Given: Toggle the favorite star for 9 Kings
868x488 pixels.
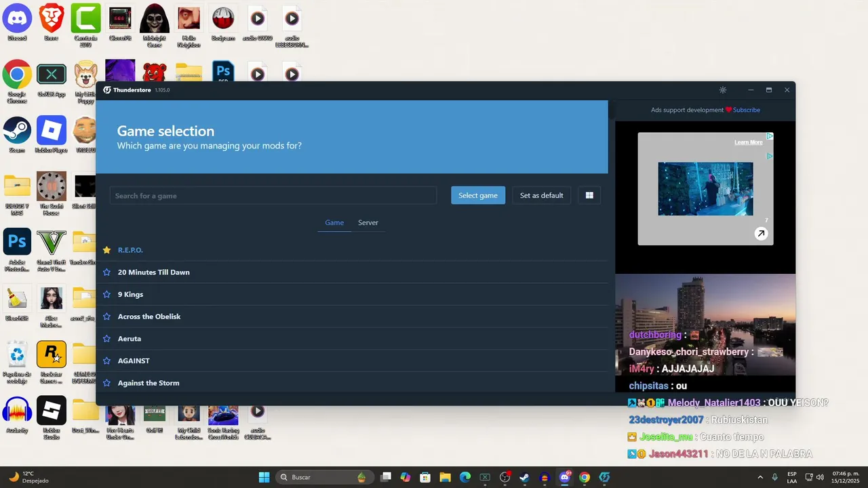Looking at the screenshot, I should pos(106,294).
